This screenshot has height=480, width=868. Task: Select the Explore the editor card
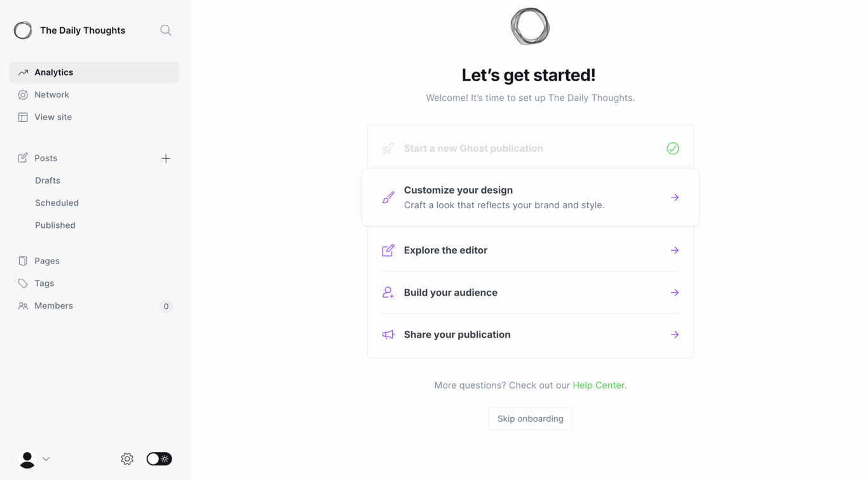click(530, 250)
